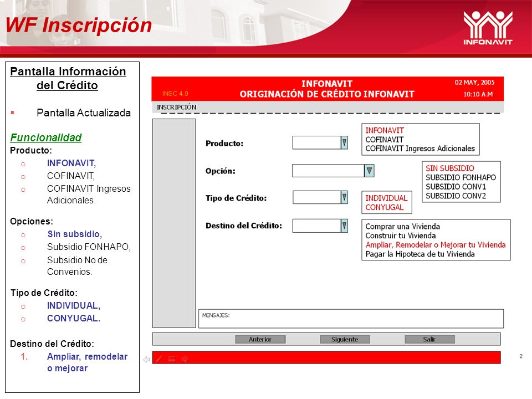Viewport: 532px width, 399px height.
Task: Click CONYUGAL. in the left Tipo de Crédito list
Action: click(74, 318)
